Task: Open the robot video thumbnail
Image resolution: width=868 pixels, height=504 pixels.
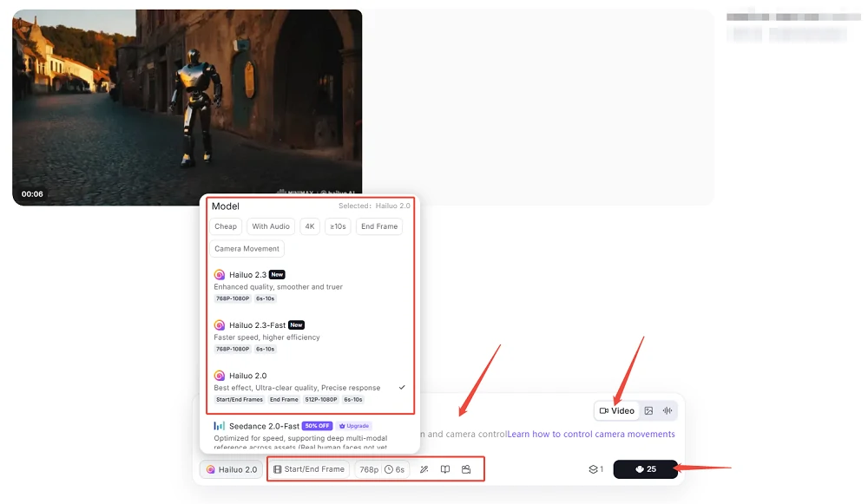Action: 187,108
